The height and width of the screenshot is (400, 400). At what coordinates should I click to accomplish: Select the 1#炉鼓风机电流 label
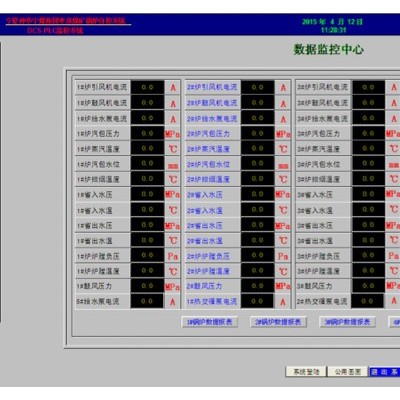click(x=103, y=103)
